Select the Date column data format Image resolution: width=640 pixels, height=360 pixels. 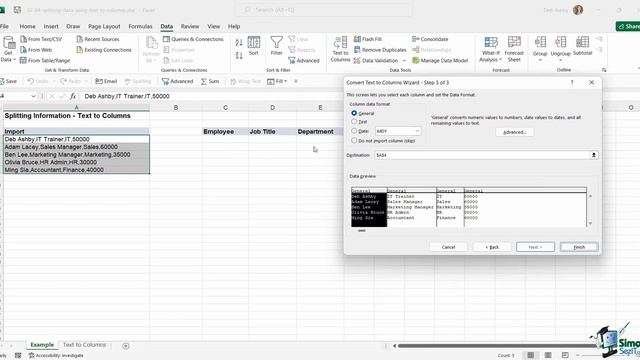[354, 131]
